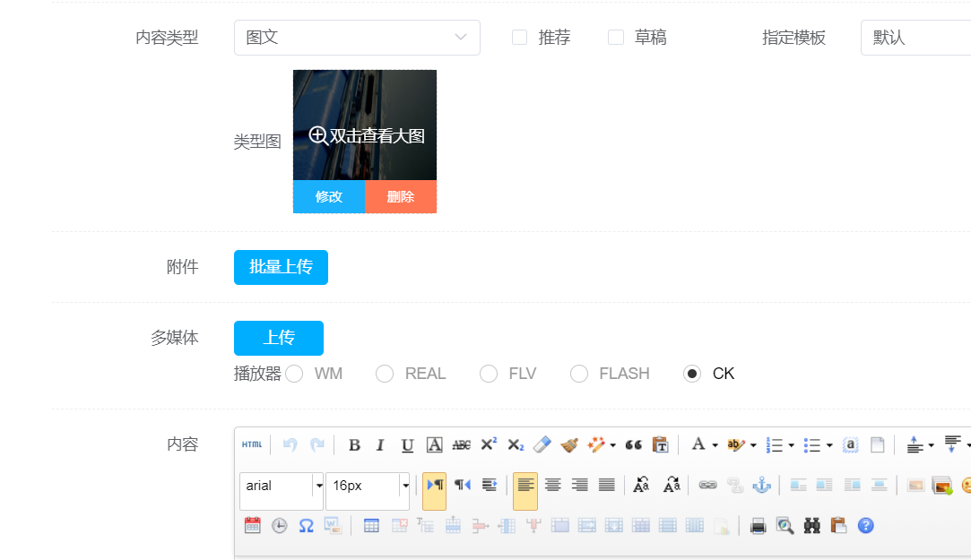The image size is (971, 560).
Task: Expand ordered list style arrow
Action: click(791, 445)
